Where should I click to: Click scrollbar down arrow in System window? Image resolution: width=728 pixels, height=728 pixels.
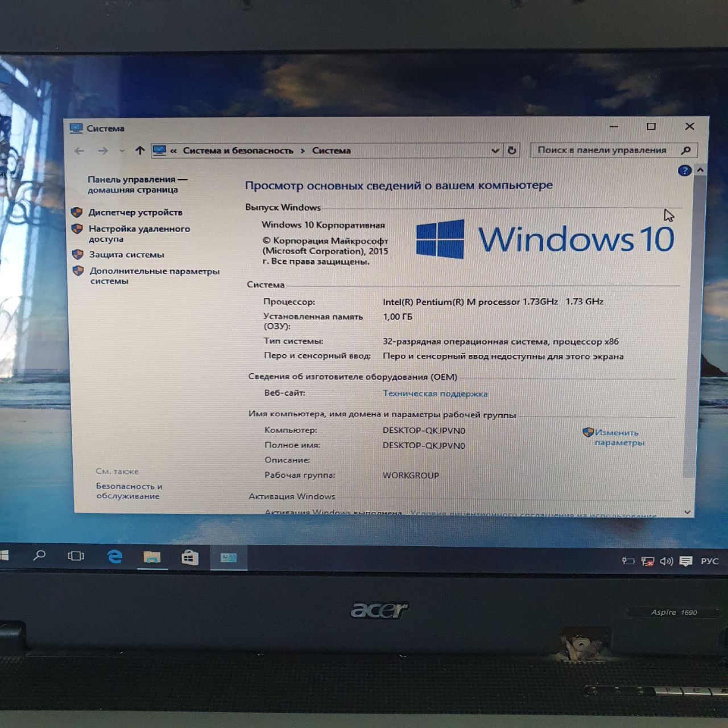point(688,512)
